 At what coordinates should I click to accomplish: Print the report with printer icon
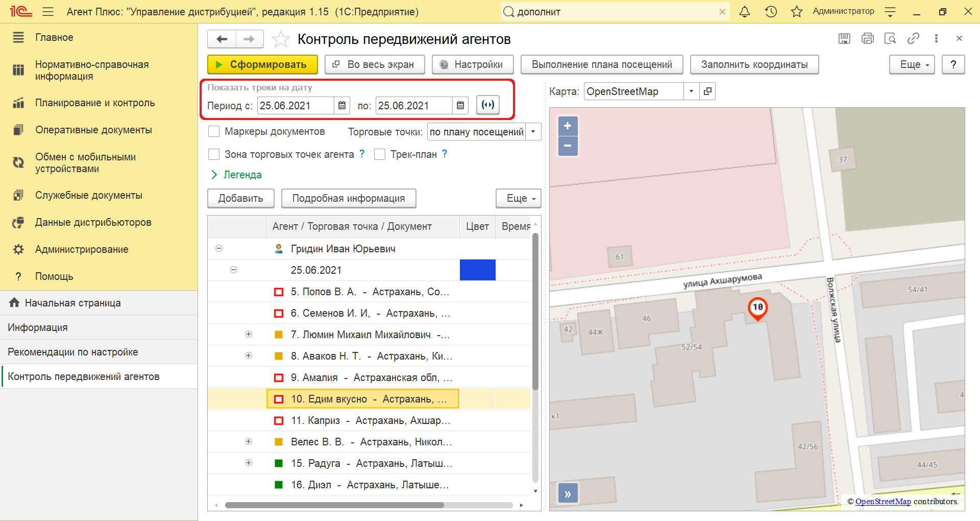(867, 38)
